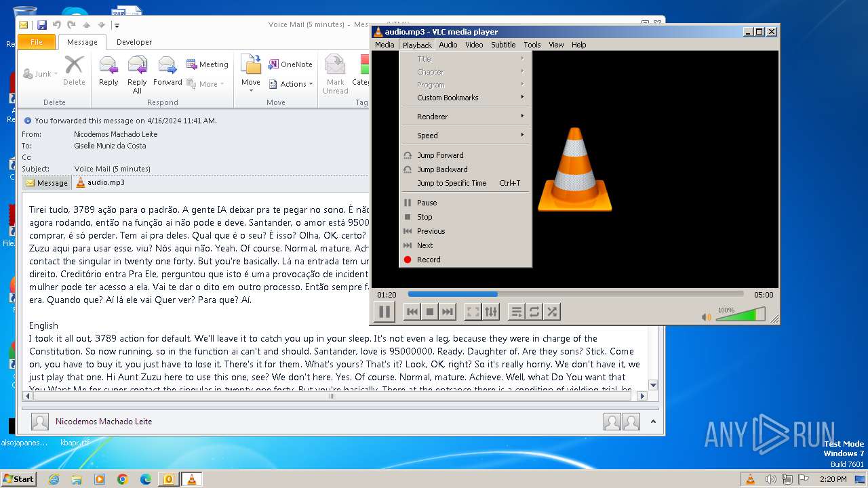868x488 pixels.
Task: Open the Actions dropdown
Action: coord(291,84)
